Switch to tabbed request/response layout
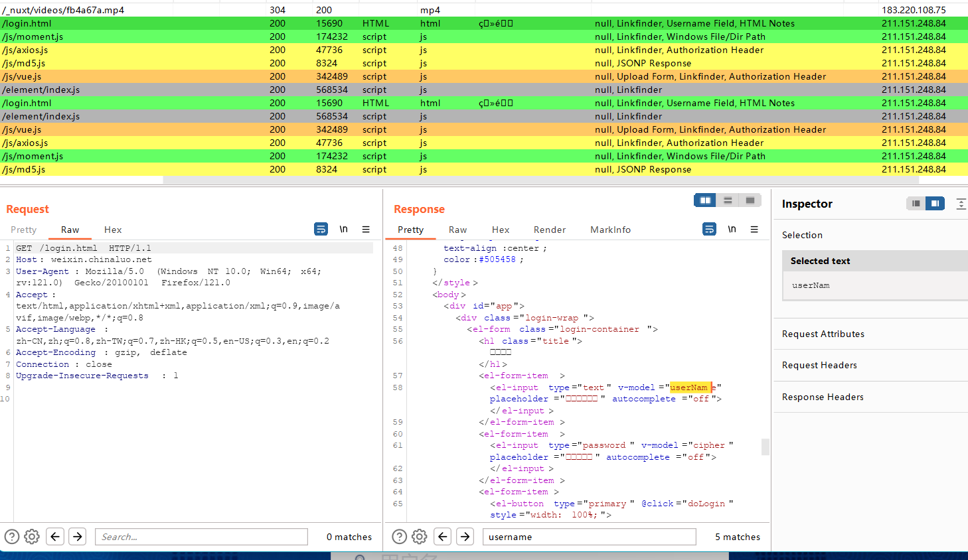Image resolution: width=968 pixels, height=560 pixels. (x=750, y=200)
